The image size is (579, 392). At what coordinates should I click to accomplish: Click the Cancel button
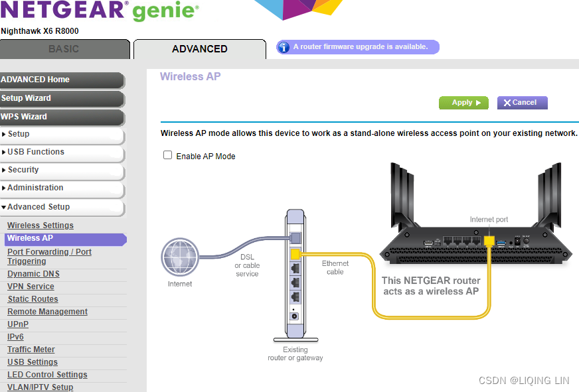(x=522, y=103)
